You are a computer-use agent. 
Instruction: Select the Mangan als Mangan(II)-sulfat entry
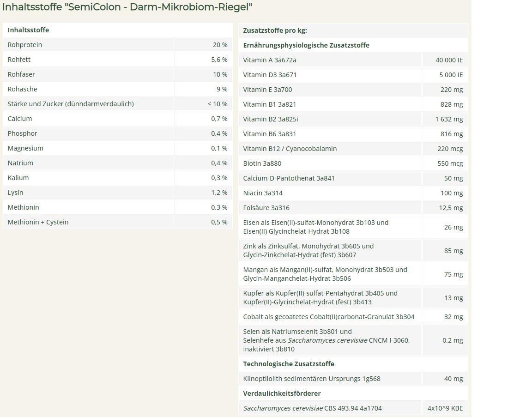coord(325,274)
